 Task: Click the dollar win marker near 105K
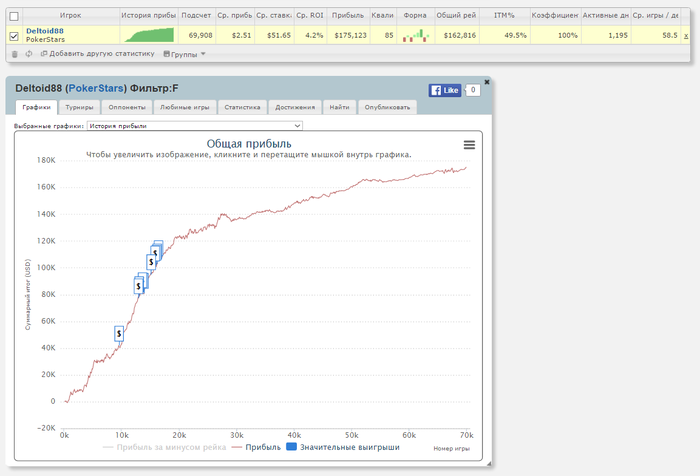point(151,262)
